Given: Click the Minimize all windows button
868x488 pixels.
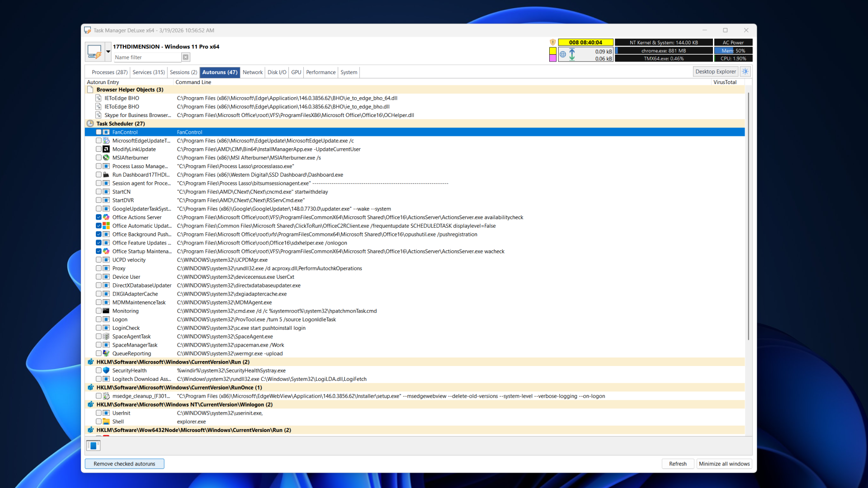Looking at the screenshot, I should coord(724,464).
